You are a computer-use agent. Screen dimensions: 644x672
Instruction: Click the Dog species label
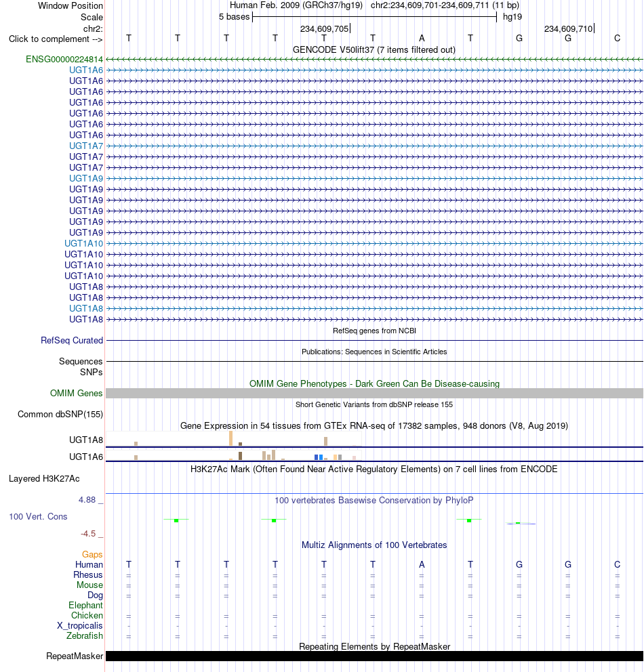click(95, 595)
